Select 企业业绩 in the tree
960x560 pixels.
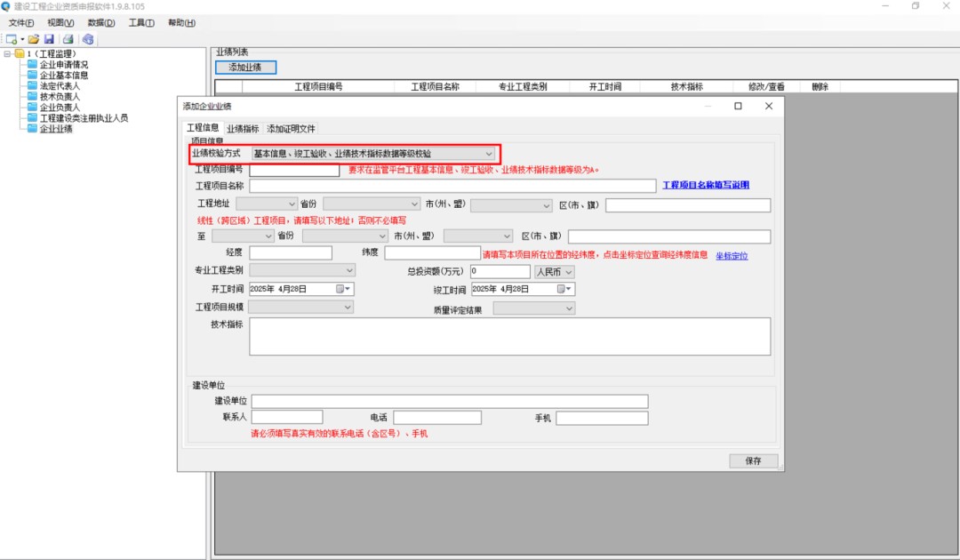coord(56,129)
